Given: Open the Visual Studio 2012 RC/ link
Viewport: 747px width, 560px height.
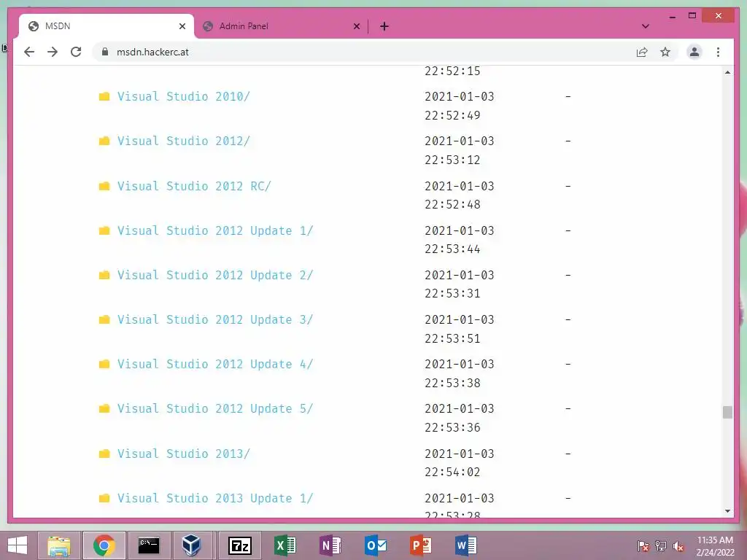Looking at the screenshot, I should [194, 186].
